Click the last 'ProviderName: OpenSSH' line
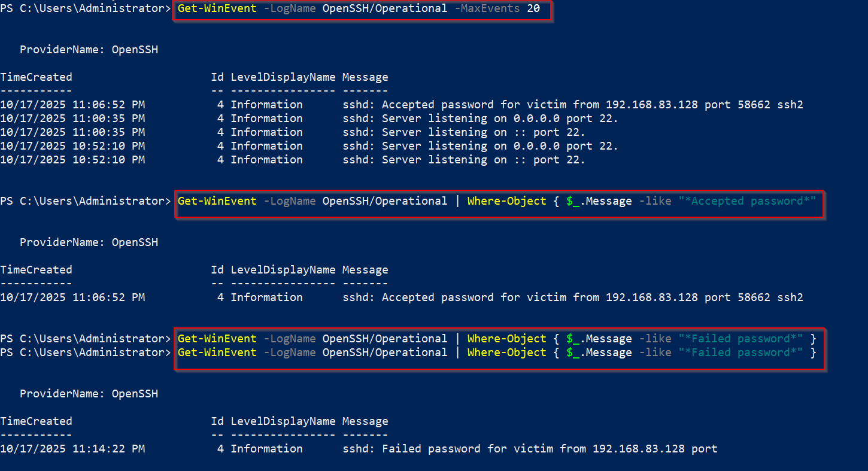Viewport: 868px width, 471px height. [89, 394]
